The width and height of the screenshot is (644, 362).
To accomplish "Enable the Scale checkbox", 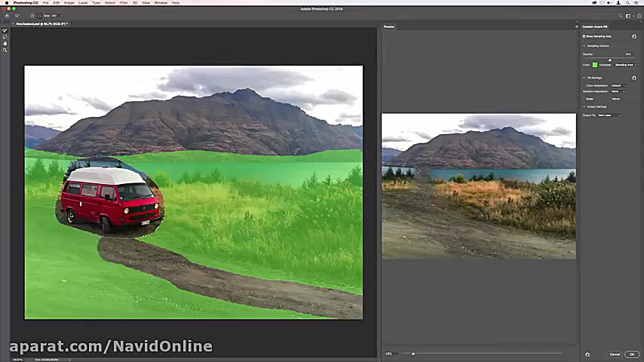I will pos(584,99).
